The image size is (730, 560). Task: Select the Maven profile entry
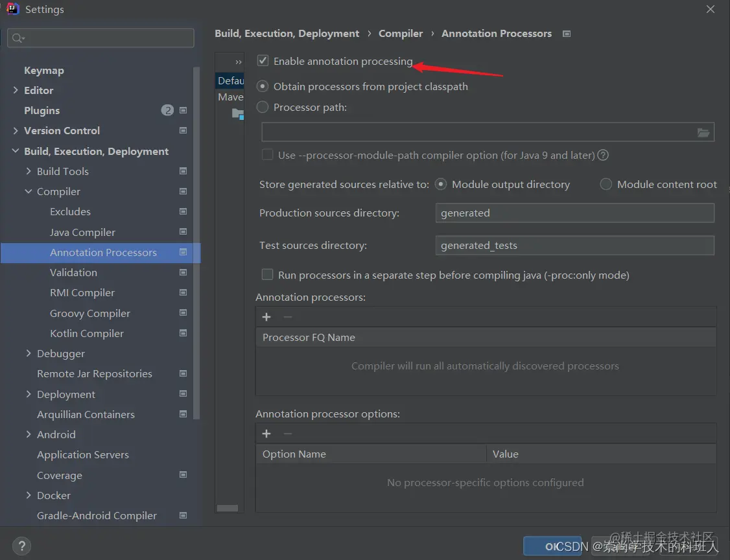click(x=230, y=97)
